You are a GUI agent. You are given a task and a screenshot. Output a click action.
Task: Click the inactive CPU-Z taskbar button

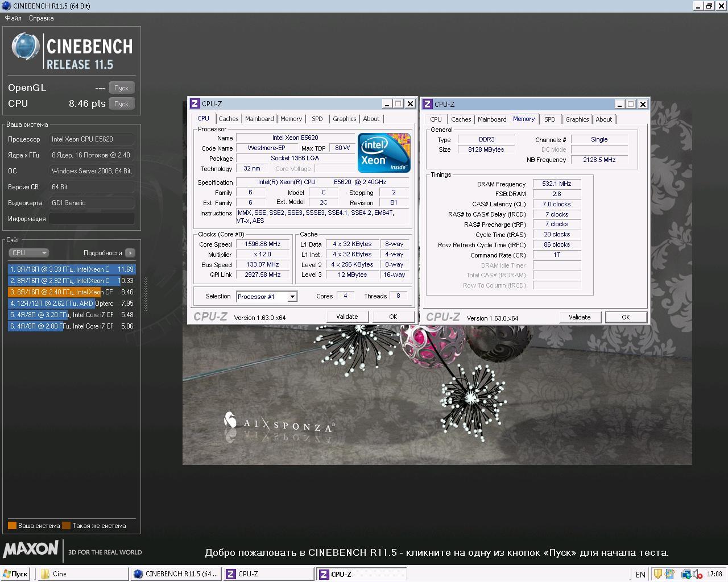coord(268,574)
